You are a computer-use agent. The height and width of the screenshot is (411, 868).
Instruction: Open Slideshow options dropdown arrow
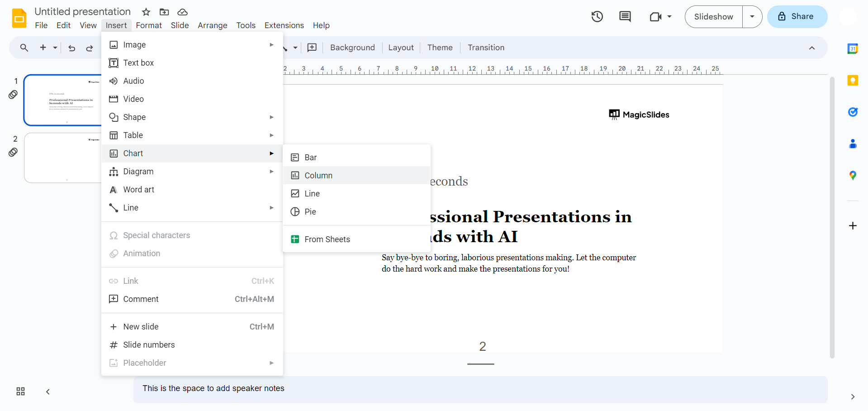[752, 17]
